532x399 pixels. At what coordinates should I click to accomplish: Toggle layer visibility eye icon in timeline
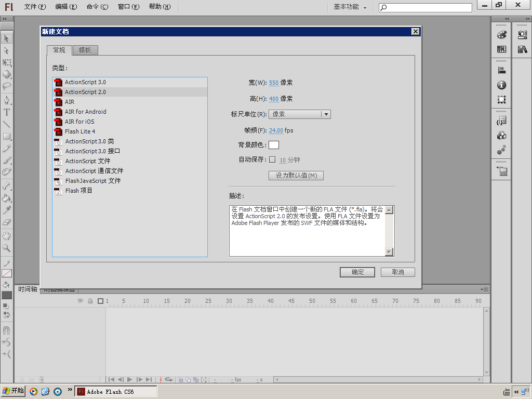point(80,301)
